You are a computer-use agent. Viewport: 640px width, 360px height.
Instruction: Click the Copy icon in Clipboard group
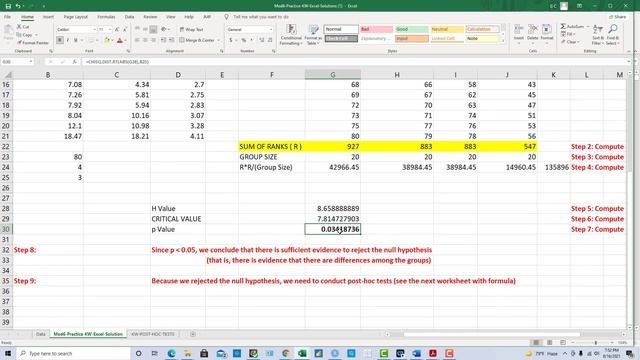coord(19,35)
